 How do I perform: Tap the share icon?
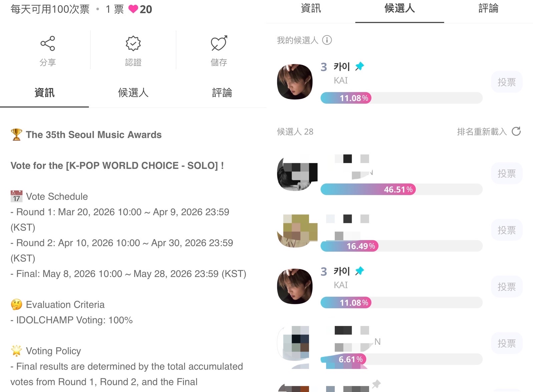click(x=48, y=43)
